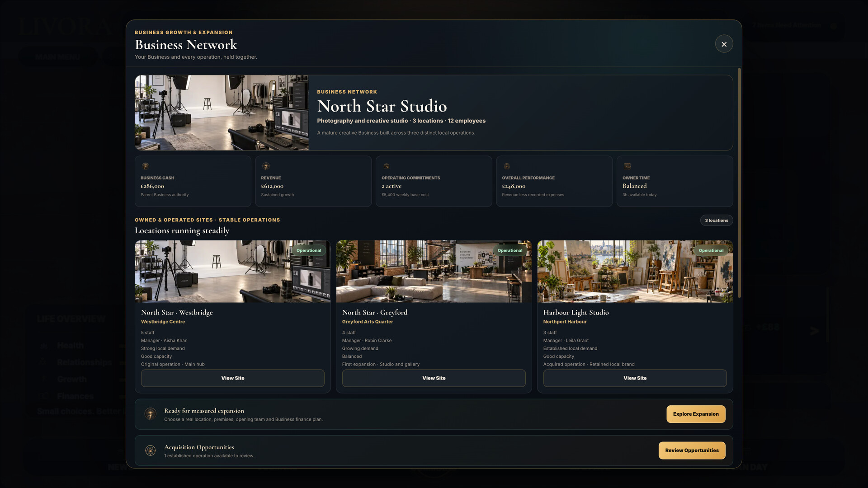
Task: Click '£5,400 weekly base cost' text
Action: 405,195
